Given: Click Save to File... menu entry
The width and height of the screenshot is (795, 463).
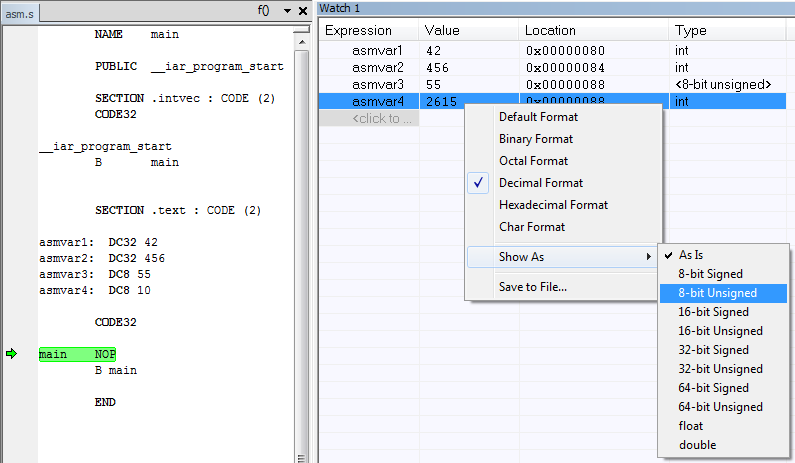Looking at the screenshot, I should [x=532, y=287].
